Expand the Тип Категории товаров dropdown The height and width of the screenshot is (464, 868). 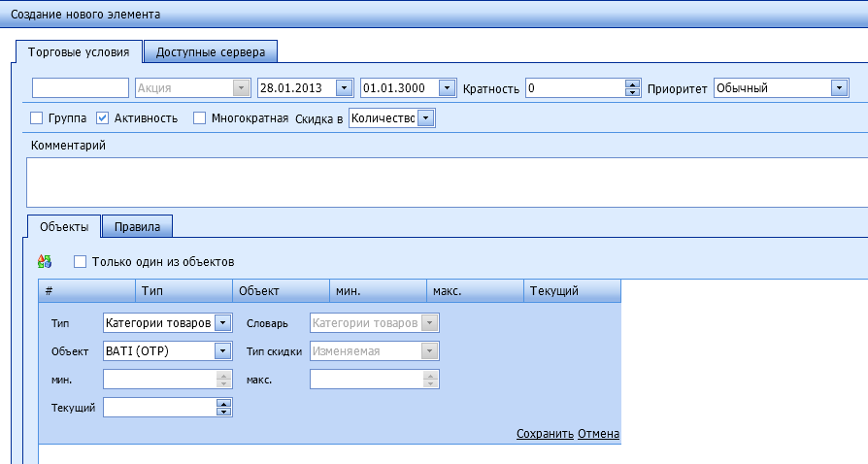(x=222, y=323)
